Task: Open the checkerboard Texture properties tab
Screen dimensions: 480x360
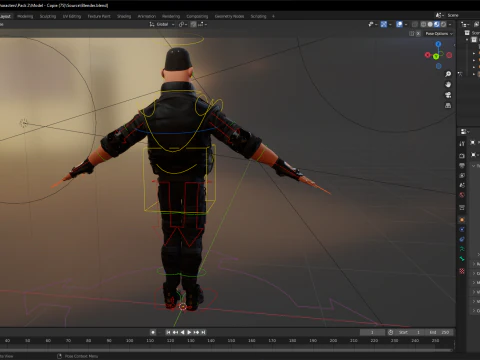Action: pyautogui.click(x=462, y=271)
